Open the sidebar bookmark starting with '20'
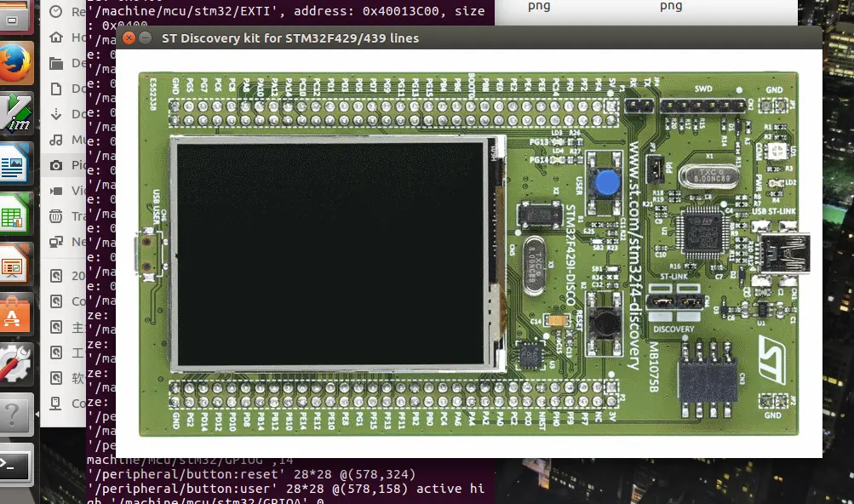This screenshot has width=854, height=504. pyautogui.click(x=63, y=276)
